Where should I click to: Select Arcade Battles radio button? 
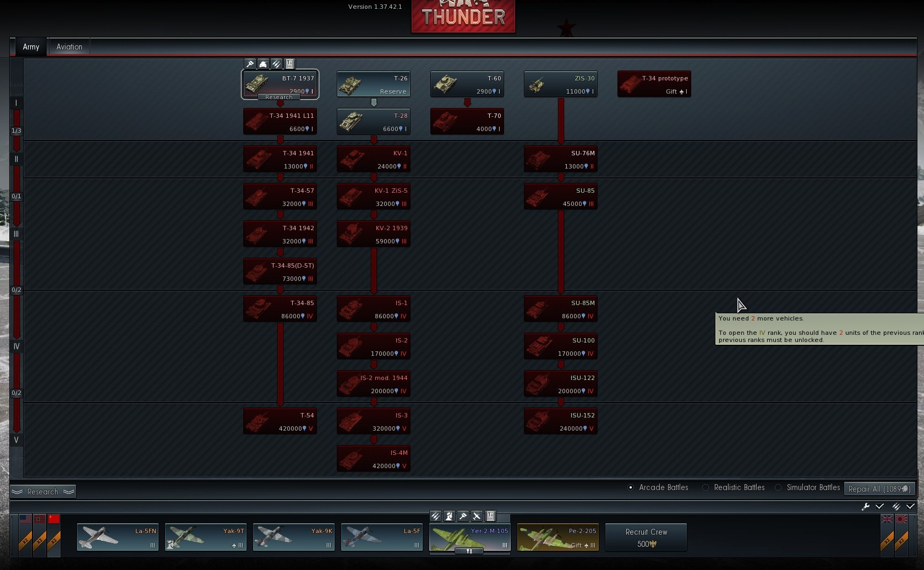click(631, 487)
